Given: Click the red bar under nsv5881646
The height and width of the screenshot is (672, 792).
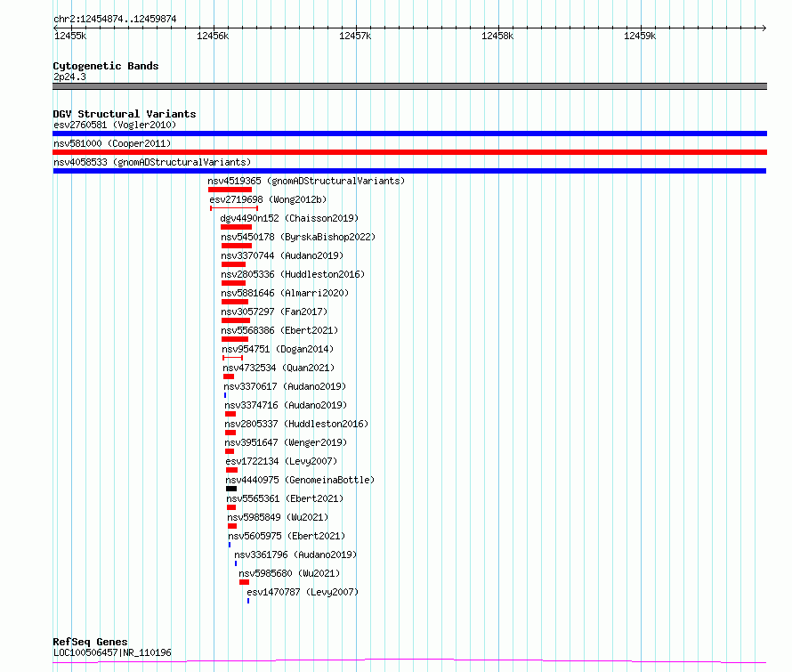Looking at the screenshot, I should [235, 302].
